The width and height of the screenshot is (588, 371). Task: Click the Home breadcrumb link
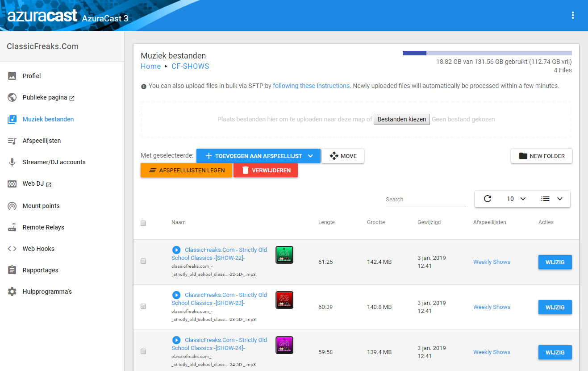(x=150, y=66)
